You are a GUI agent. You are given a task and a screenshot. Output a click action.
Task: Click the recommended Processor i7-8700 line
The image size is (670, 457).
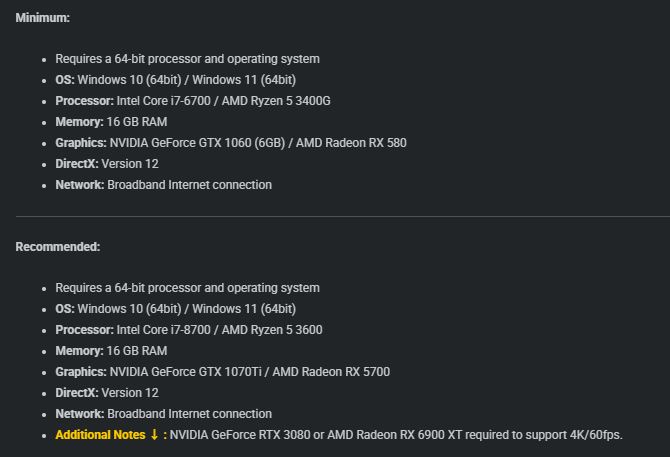pyautogui.click(x=189, y=329)
